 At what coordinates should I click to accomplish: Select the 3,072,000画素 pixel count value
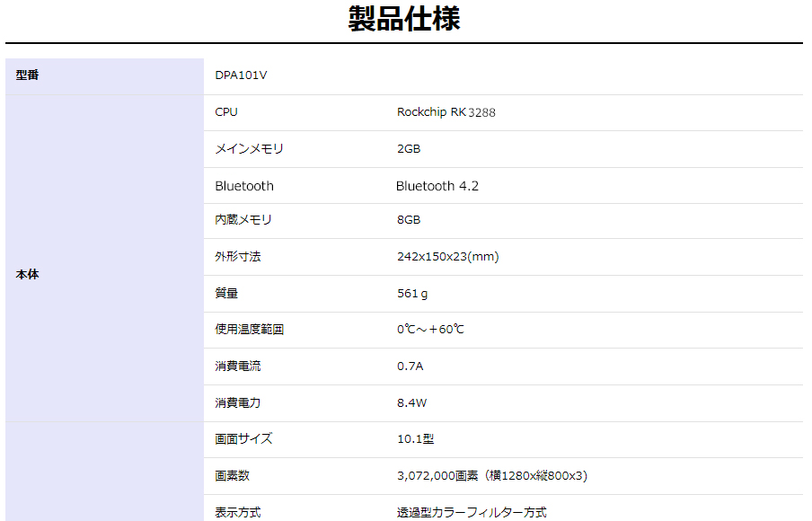[x=492, y=476]
